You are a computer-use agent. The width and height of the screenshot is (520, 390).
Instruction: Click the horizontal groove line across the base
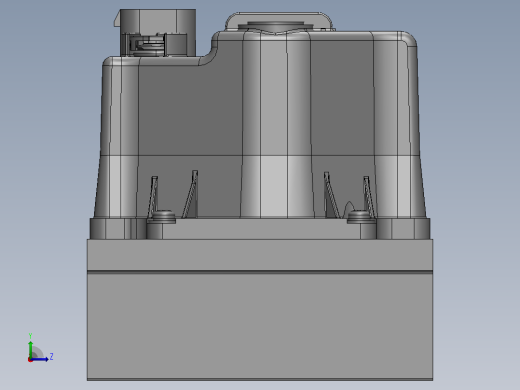[x=260, y=272]
